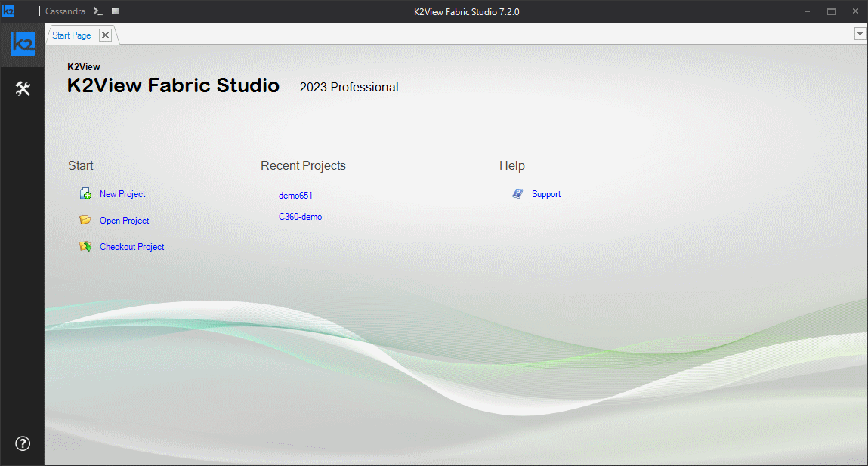Viewport: 868px width, 466px height.
Task: Open the Cassandra console terminal icon
Action: click(x=97, y=11)
